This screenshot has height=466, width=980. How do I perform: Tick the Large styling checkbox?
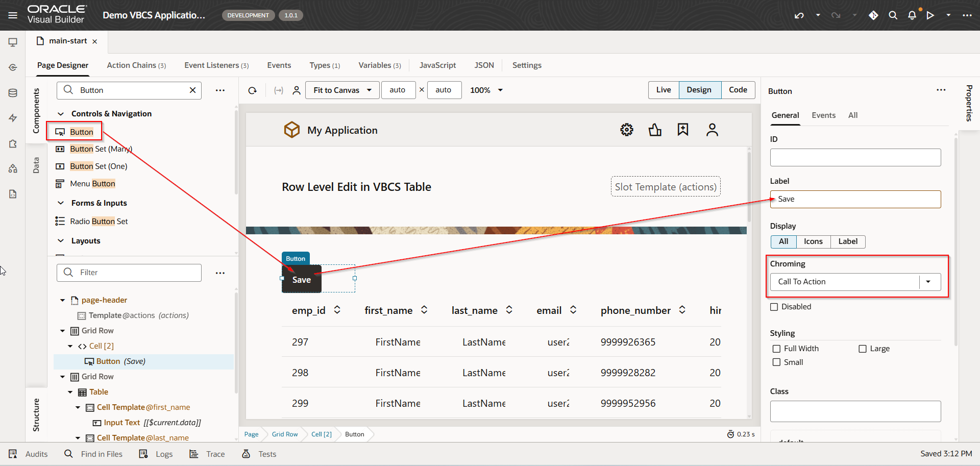coord(863,349)
